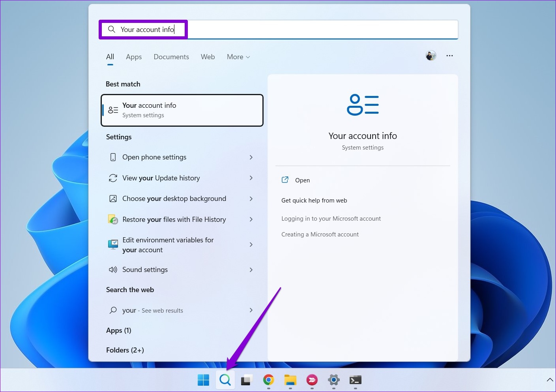The height and width of the screenshot is (392, 556).
Task: Select the All tab
Action: (110, 57)
